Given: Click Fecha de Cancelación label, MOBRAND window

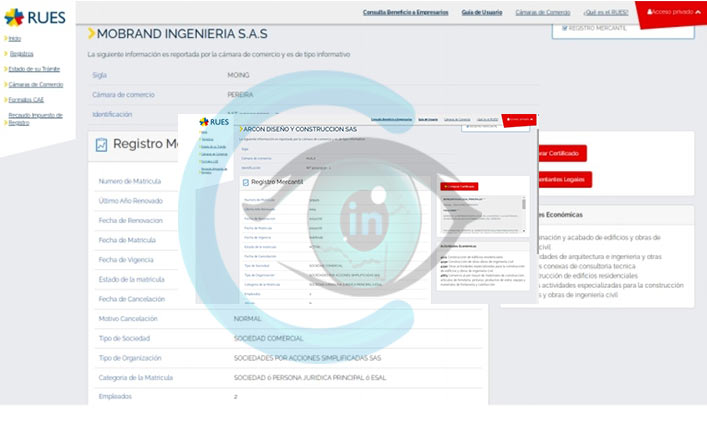Looking at the screenshot, I should pyautogui.click(x=132, y=299).
